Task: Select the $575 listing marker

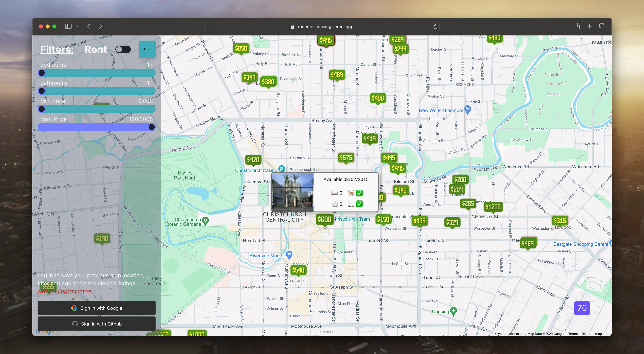Action: 346,158
